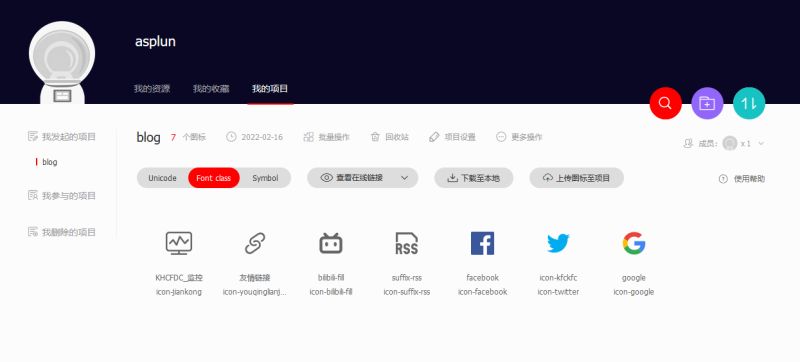Click 上传图标至项目 upload button

(x=577, y=178)
